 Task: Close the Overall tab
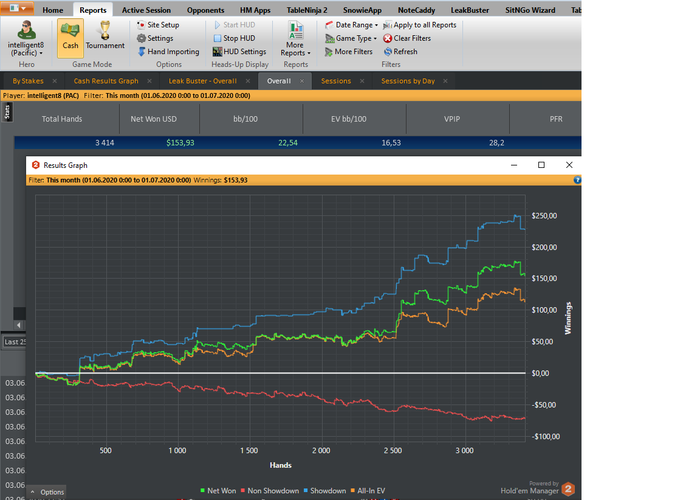pos(302,81)
